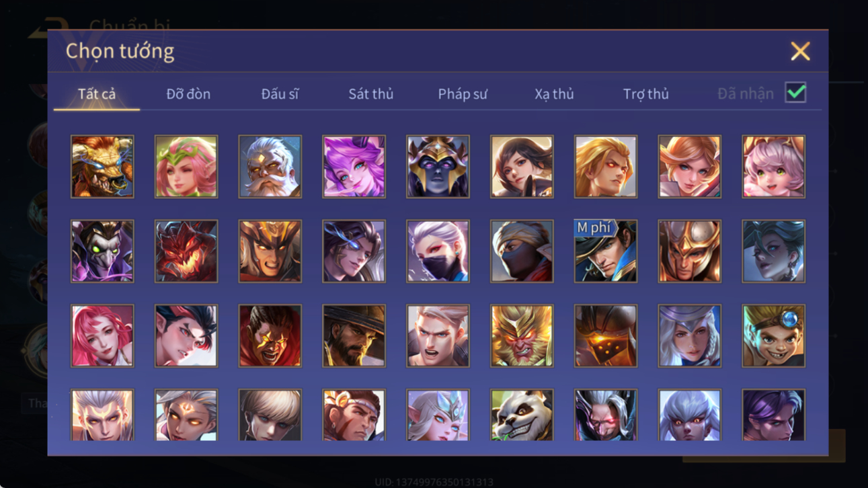Switch to Trợ thủ tab

coord(645,94)
